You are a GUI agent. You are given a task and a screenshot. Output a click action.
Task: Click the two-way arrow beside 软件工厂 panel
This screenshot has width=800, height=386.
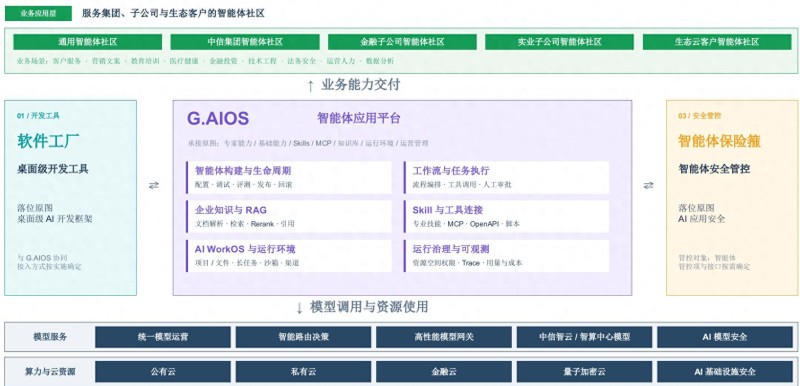pyautogui.click(x=154, y=185)
